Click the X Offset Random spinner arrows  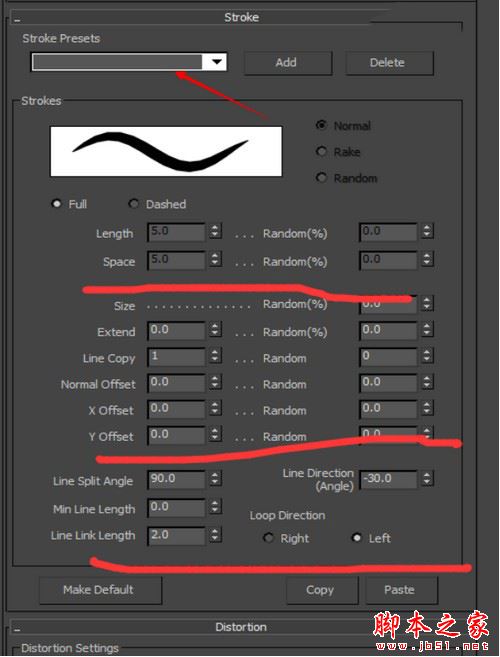tap(427, 408)
